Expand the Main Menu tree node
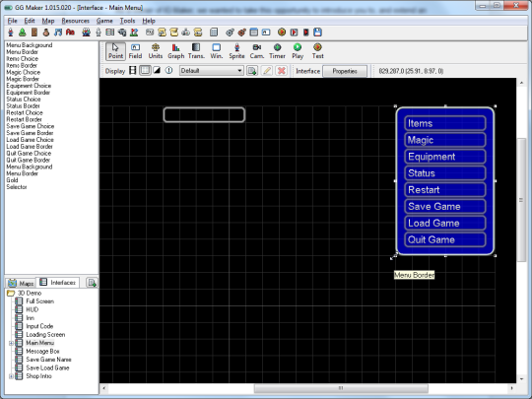The image size is (532, 399). coord(11,343)
